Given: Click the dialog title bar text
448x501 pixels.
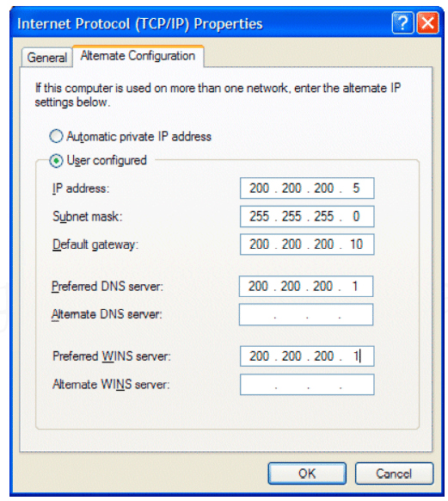Looking at the screenshot, I should [x=140, y=24].
